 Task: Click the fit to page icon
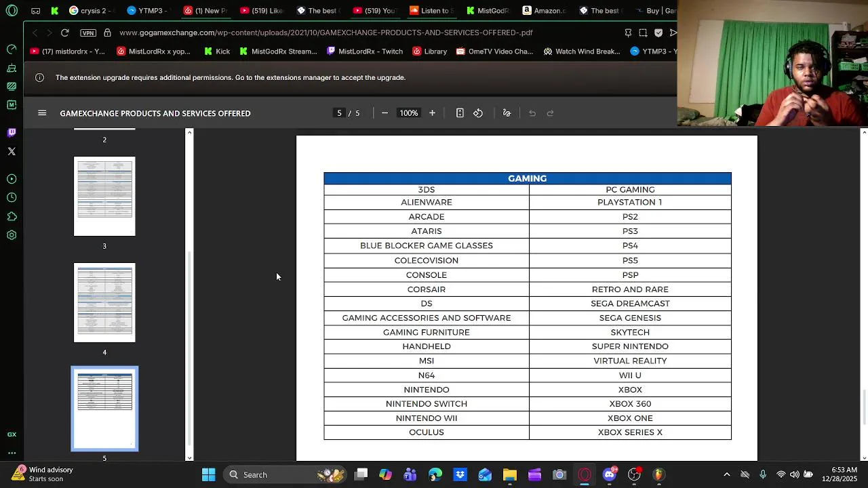coord(460,113)
